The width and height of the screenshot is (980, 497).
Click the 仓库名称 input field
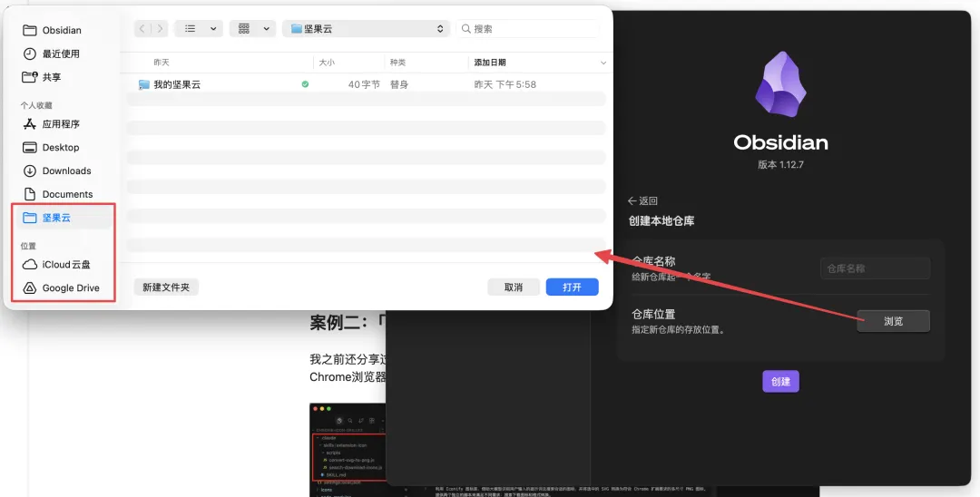pyautogui.click(x=875, y=268)
